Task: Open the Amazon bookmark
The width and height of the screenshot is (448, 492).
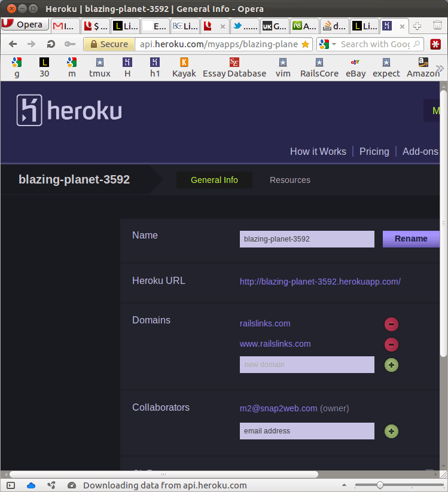Action: pyautogui.click(x=422, y=68)
